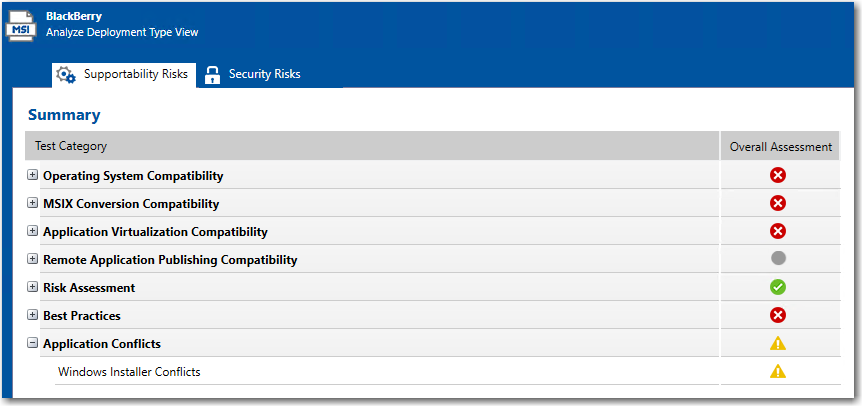Viewport: 862px width, 406px height.
Task: Click the gear icon on Supportability Risks tab
Action: pyautogui.click(x=66, y=75)
